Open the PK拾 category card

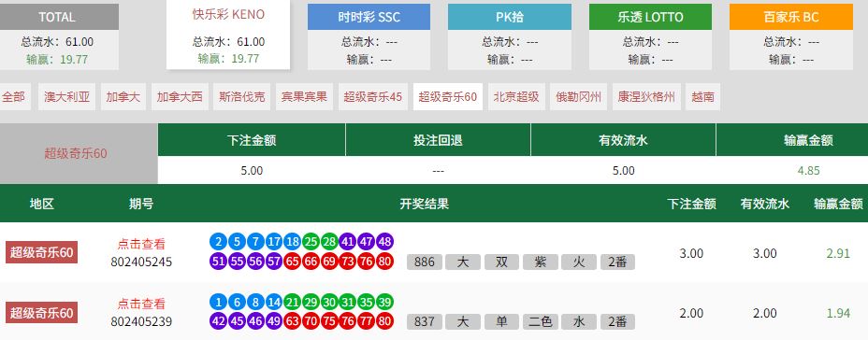pos(509,37)
